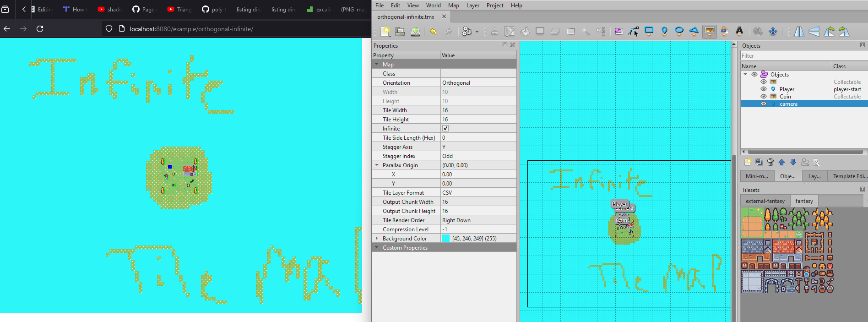Select the Insert Ellipse tool
The height and width of the screenshot is (322, 868).
coord(679,31)
